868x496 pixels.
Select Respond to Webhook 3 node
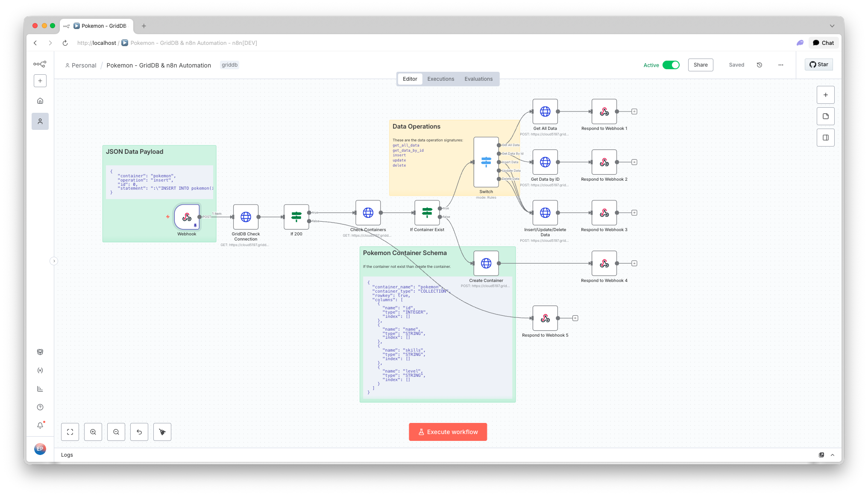(604, 213)
